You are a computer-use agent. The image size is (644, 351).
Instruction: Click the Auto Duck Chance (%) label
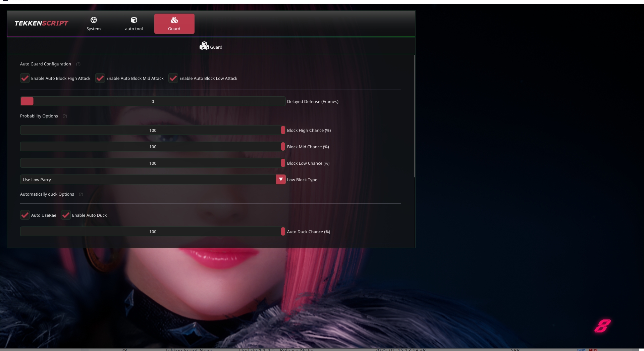coord(309,232)
